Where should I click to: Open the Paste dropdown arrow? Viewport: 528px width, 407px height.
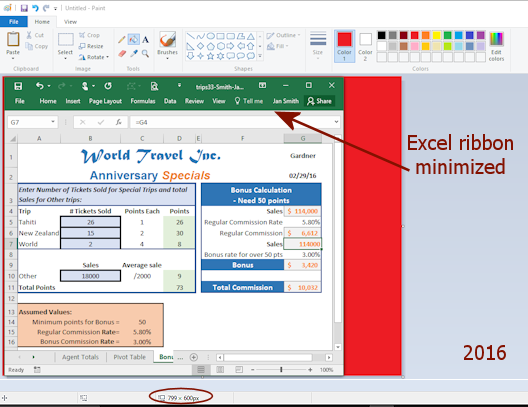[x=13, y=59]
